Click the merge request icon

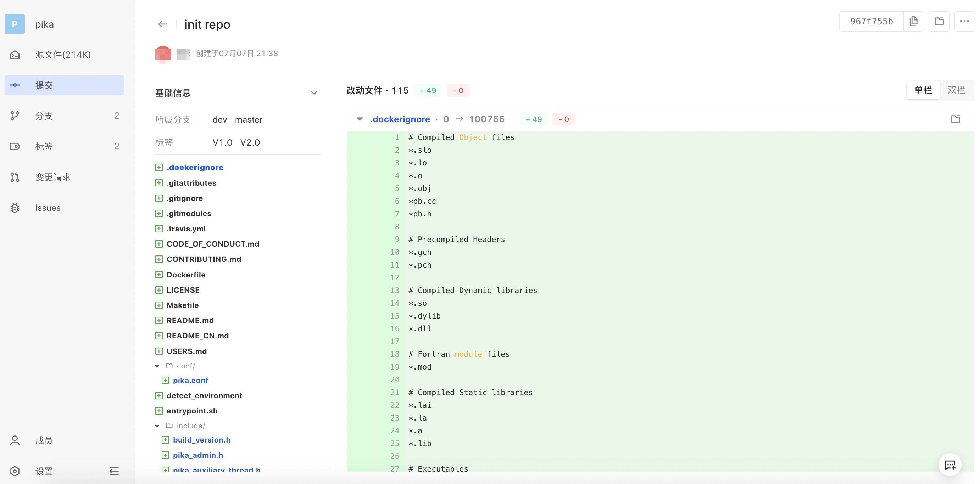click(15, 177)
